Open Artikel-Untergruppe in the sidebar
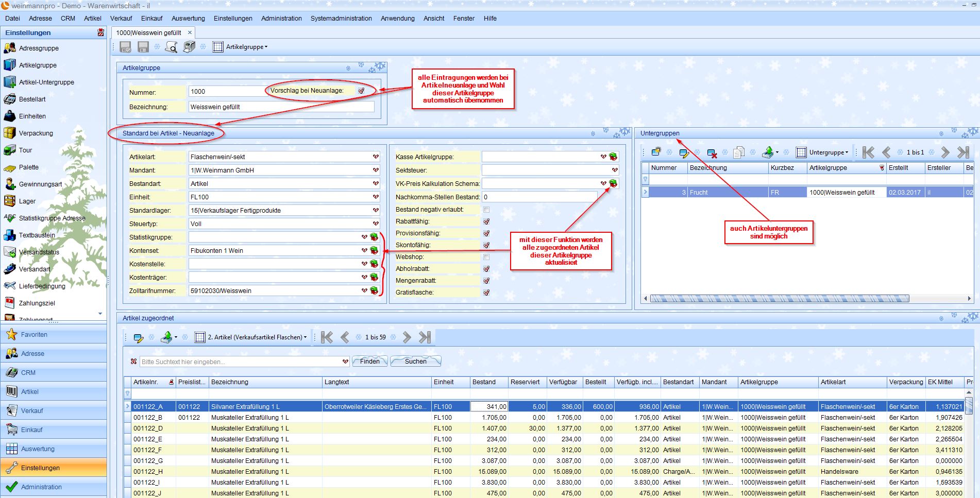The width and height of the screenshot is (980, 498). click(x=46, y=82)
